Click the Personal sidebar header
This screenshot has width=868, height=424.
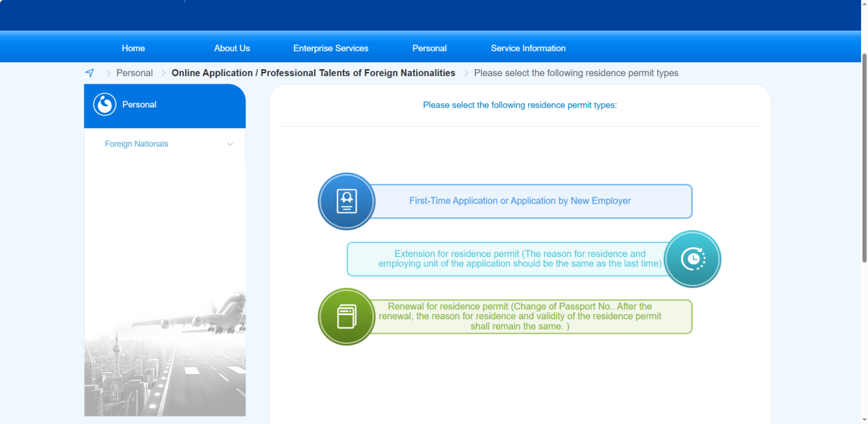(165, 105)
